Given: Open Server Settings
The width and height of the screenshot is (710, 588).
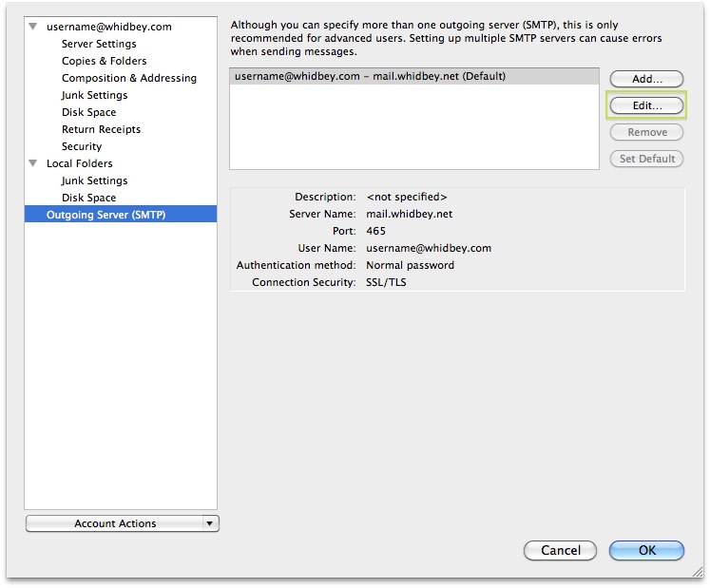Looking at the screenshot, I should pos(99,44).
